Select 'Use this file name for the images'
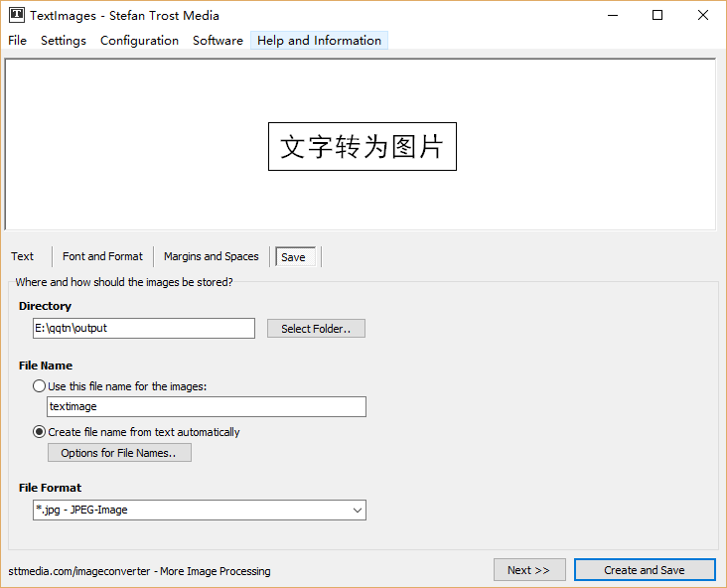The height and width of the screenshot is (588, 727). [40, 386]
